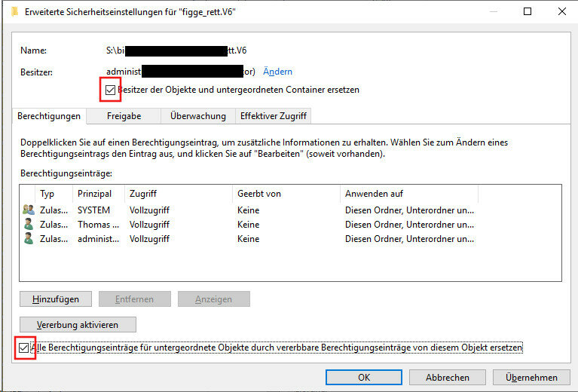Click Vollzugriff in the administ... row
The height and width of the screenshot is (392, 578).
tap(149, 239)
